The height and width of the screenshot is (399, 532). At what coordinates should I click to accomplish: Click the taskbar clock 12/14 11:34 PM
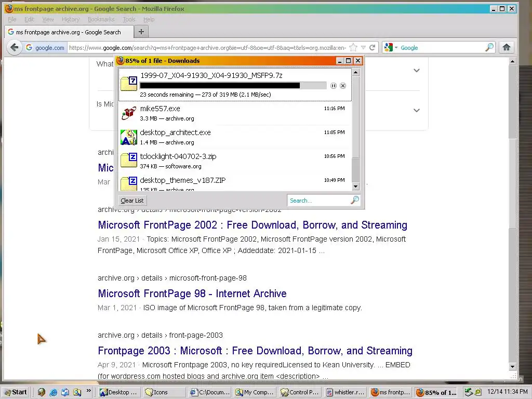pos(507,392)
